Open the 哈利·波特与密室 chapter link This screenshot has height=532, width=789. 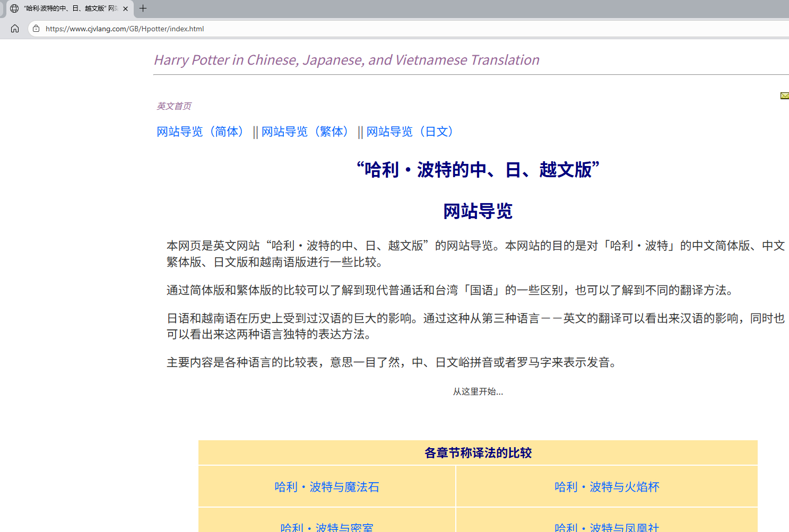(327, 527)
